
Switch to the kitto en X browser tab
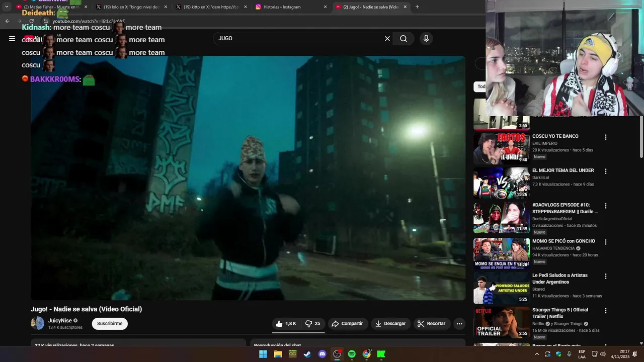[x=210, y=7]
